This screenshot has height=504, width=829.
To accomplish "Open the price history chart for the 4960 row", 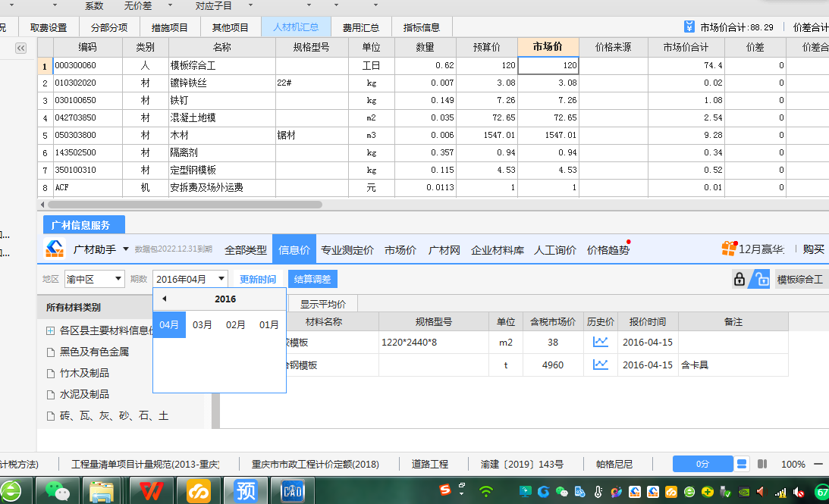I will [x=600, y=365].
